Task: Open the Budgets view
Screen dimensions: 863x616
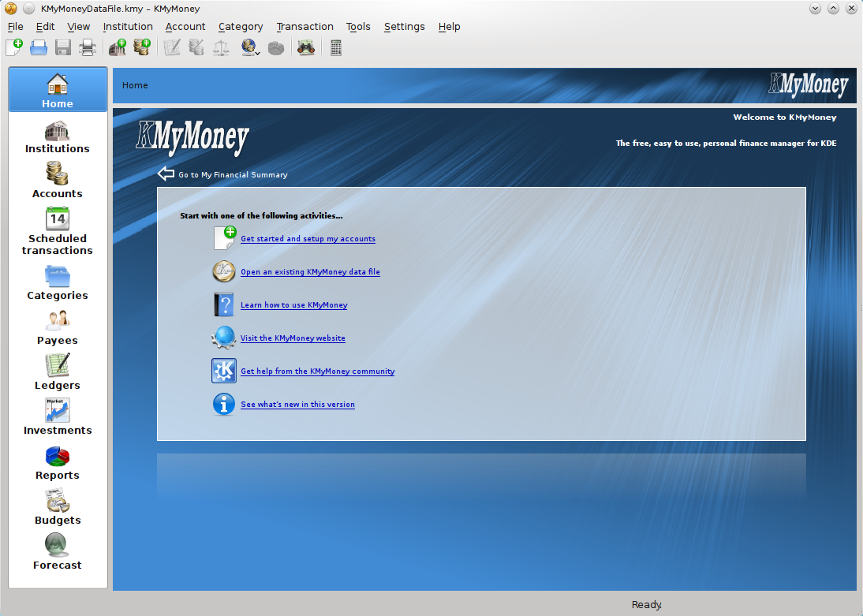Action: (x=58, y=508)
